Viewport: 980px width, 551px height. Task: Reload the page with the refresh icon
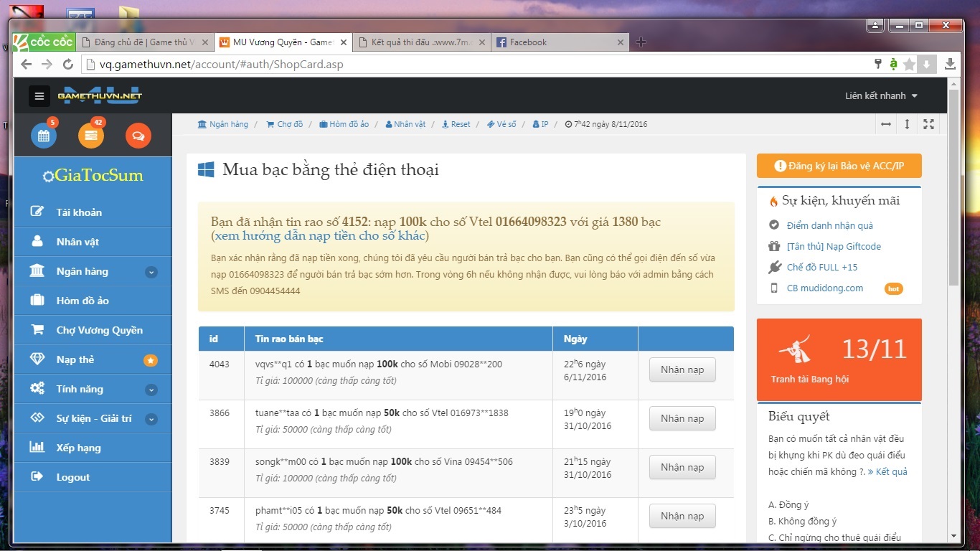[68, 65]
